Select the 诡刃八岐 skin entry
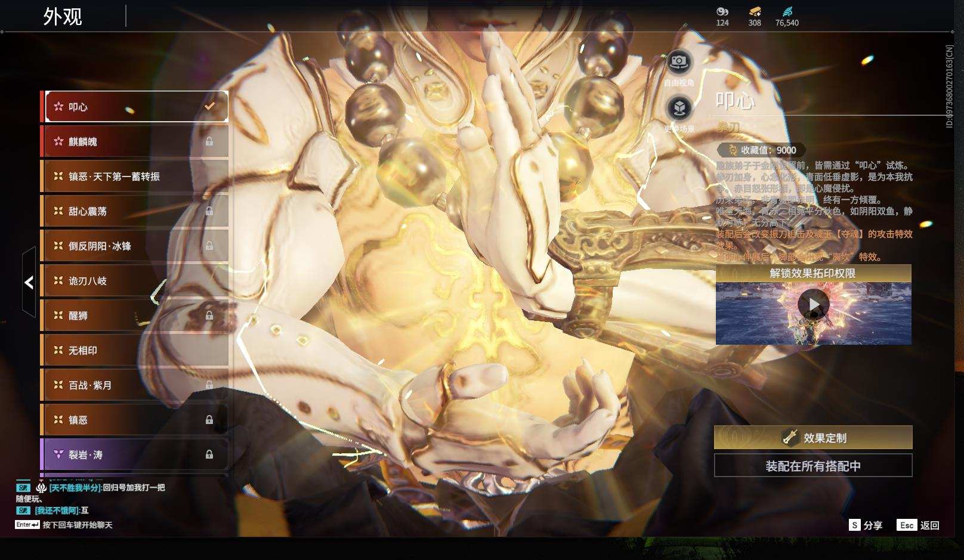964x560 pixels. tap(134, 281)
